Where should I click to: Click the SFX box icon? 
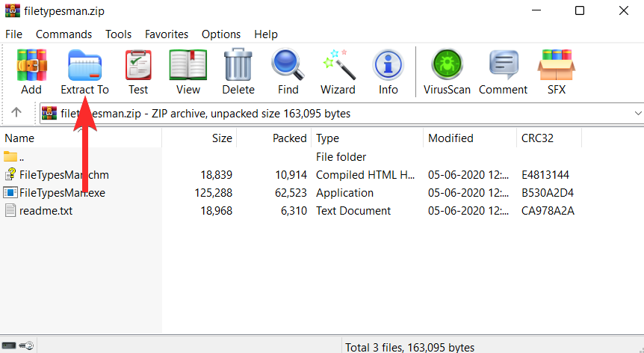557,64
